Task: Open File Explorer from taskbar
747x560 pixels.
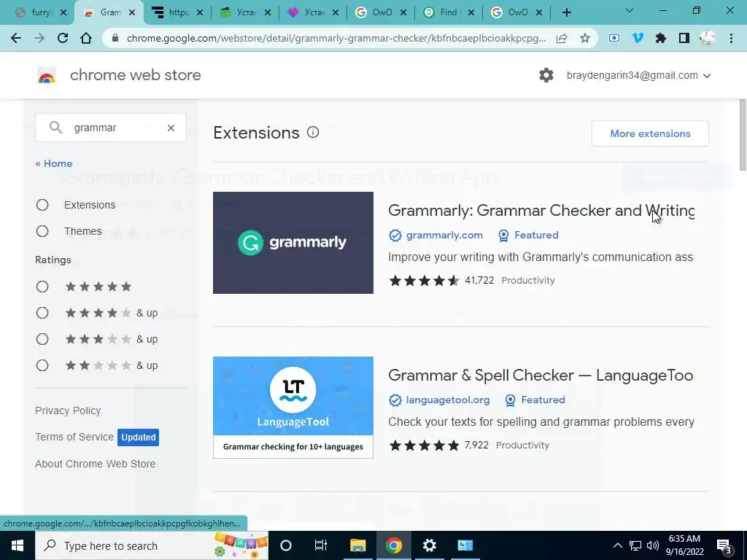Action: pyautogui.click(x=357, y=545)
